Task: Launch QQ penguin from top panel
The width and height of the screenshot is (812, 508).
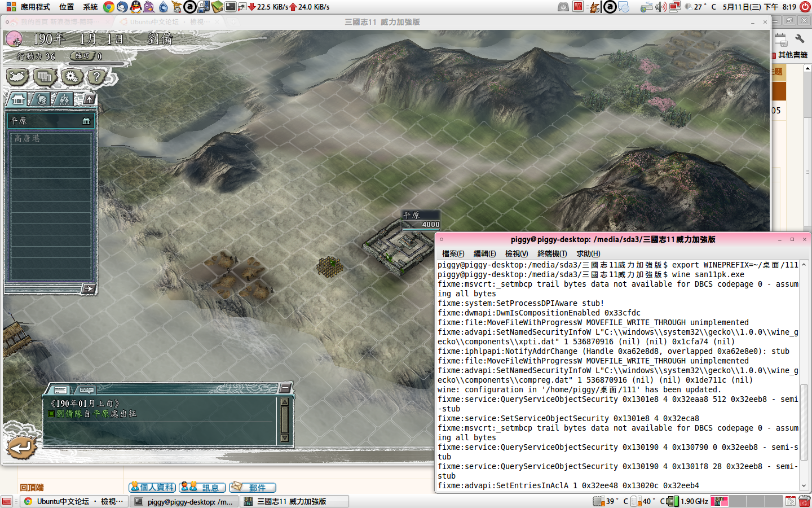Action: (x=136, y=7)
